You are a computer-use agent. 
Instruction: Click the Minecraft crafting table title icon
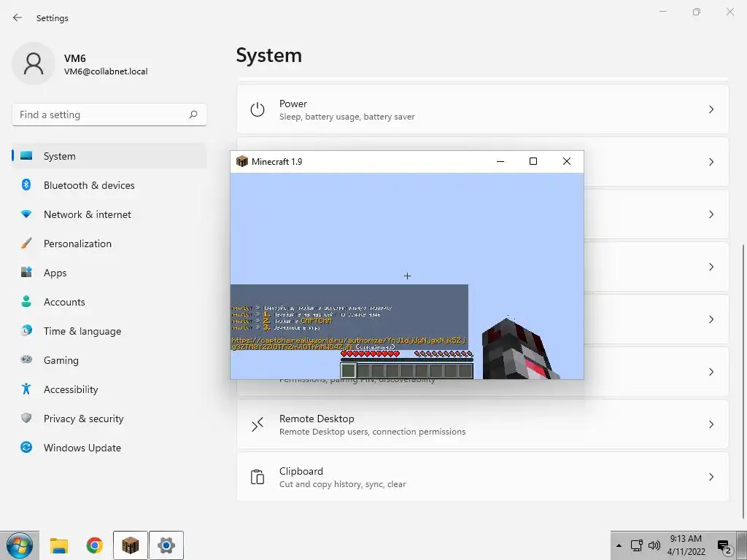click(x=242, y=161)
